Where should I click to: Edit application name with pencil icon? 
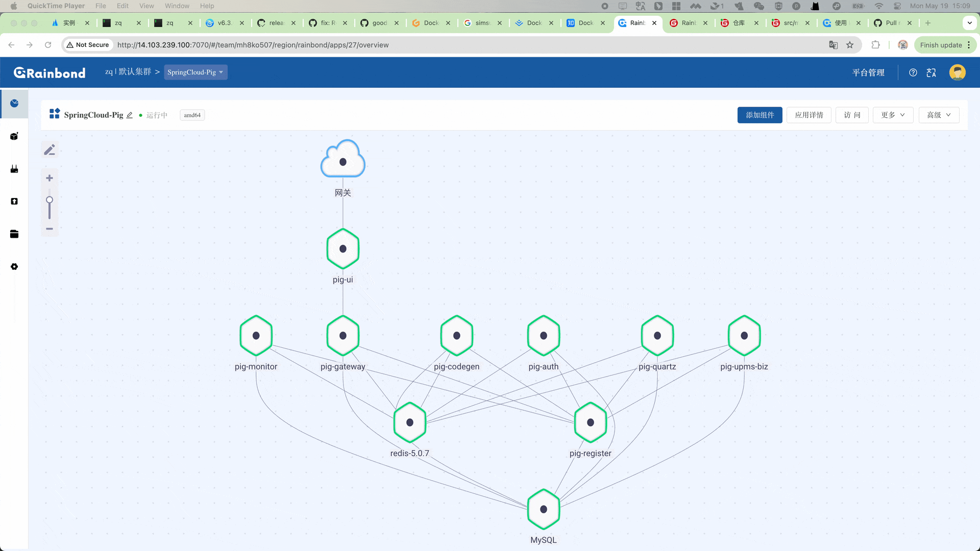[x=130, y=115]
